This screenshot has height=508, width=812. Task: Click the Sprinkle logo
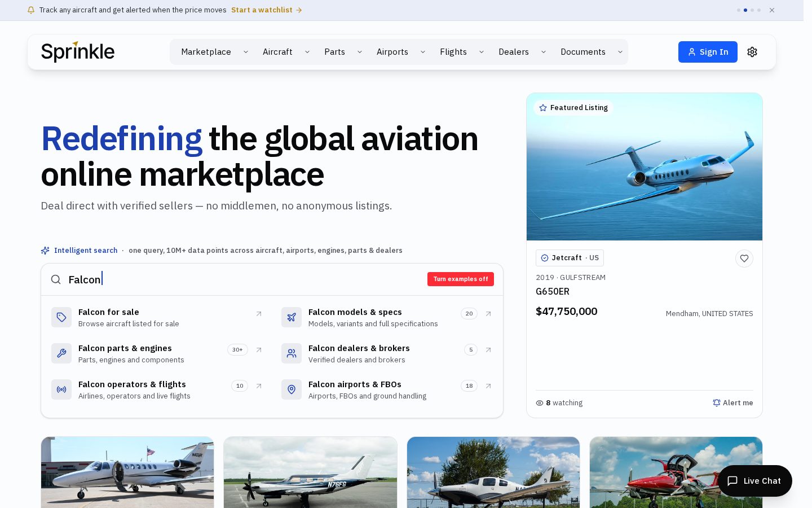tap(78, 52)
